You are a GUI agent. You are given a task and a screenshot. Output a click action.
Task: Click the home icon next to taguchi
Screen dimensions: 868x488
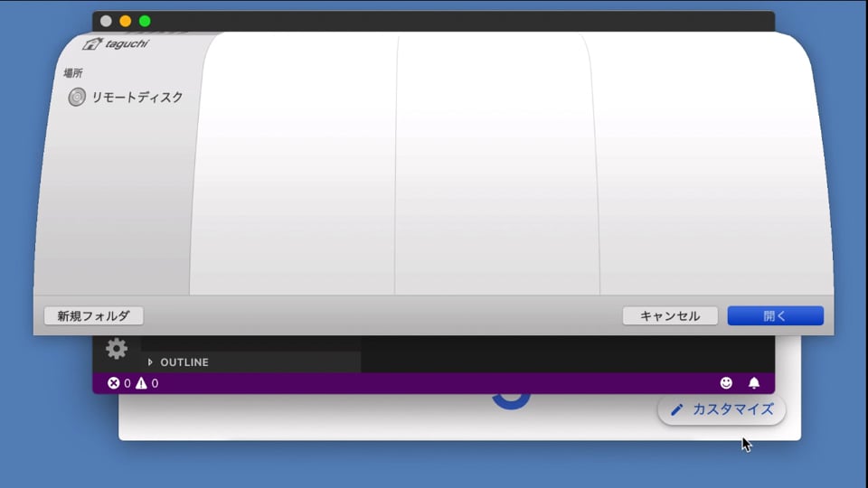point(92,43)
